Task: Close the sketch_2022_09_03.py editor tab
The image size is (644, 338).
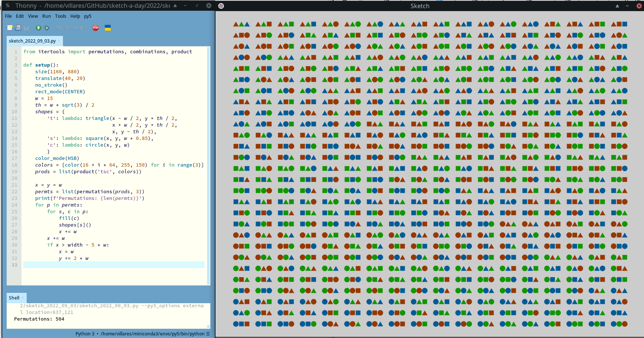Action: tap(59, 41)
